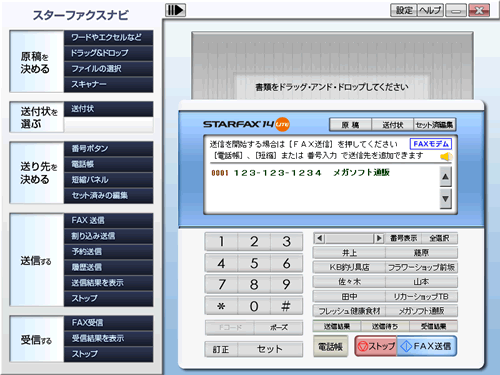
Task: Select speed-dial メガソフト通販
Action: tap(421, 311)
